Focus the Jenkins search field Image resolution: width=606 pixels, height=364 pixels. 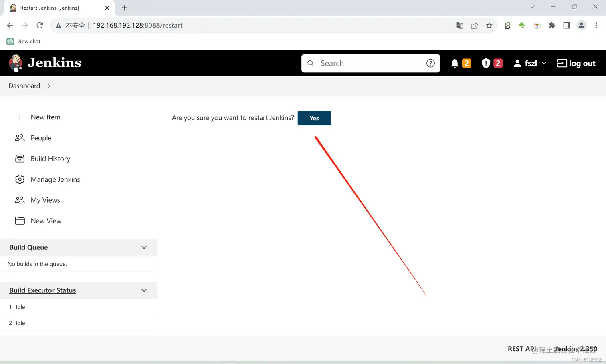tap(370, 63)
